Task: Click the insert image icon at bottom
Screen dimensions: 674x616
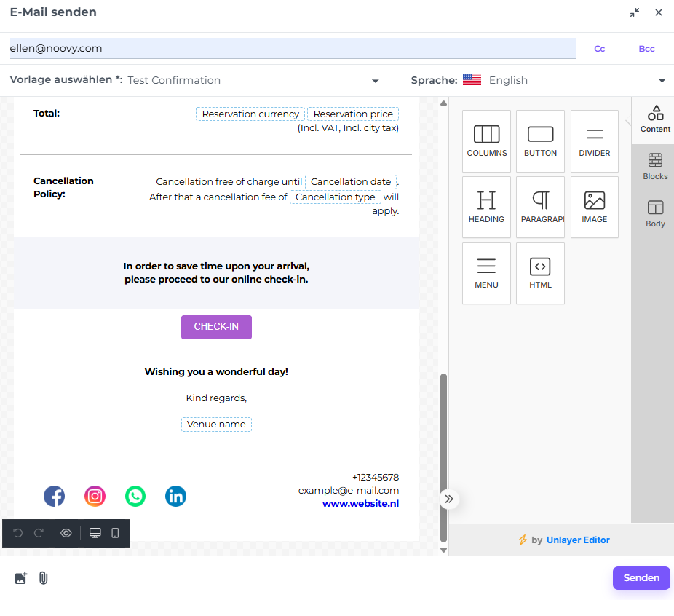Action: [x=21, y=578]
